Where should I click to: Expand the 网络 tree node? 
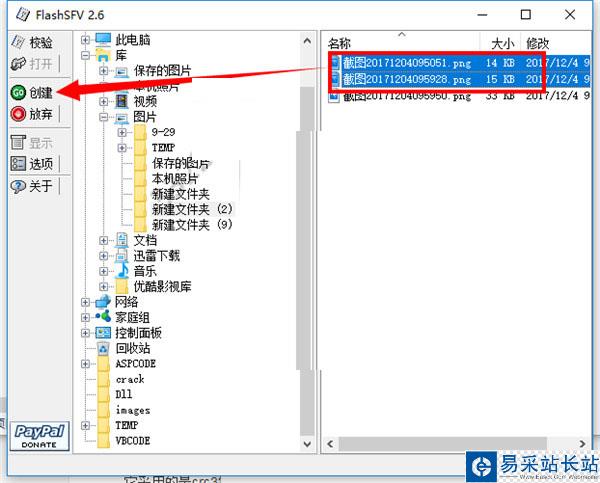(x=86, y=302)
